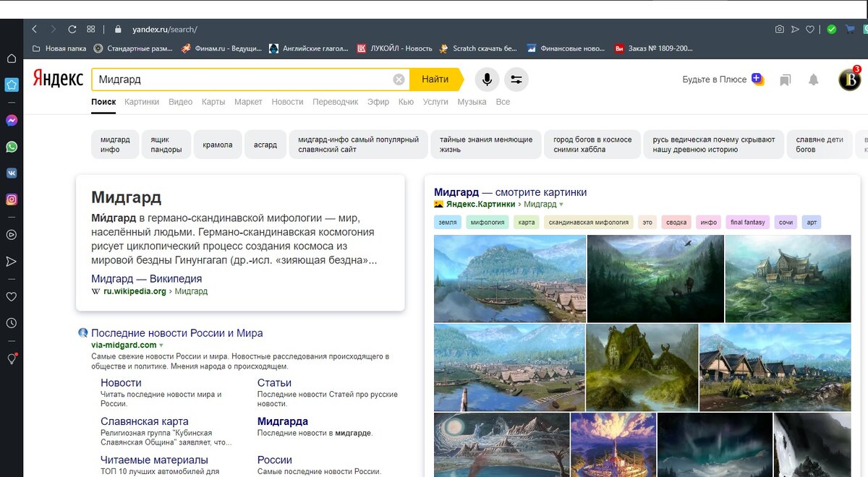The height and width of the screenshot is (477, 868).
Task: Open Мидгард — смотрите картинки link
Action: [510, 192]
